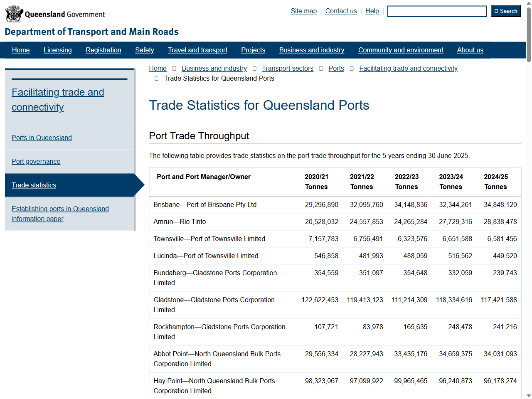This screenshot has width=532, height=399.
Task: Select Community and environment in navigation
Action: (400, 50)
